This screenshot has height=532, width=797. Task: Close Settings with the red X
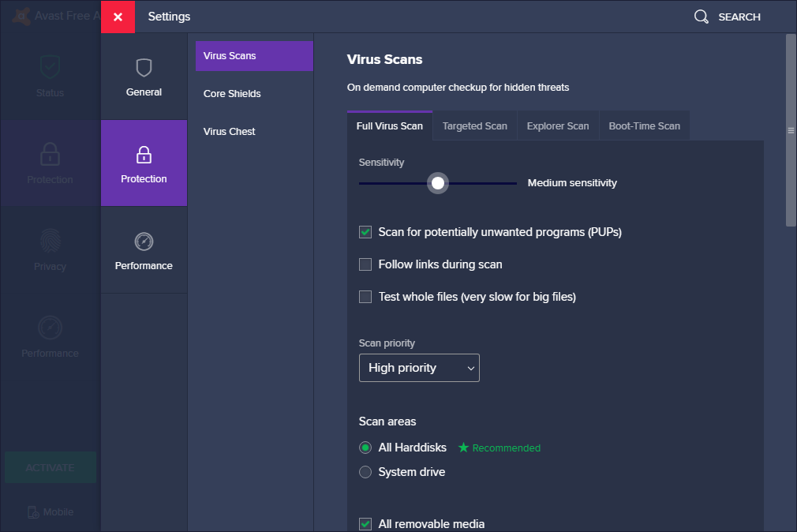(118, 17)
